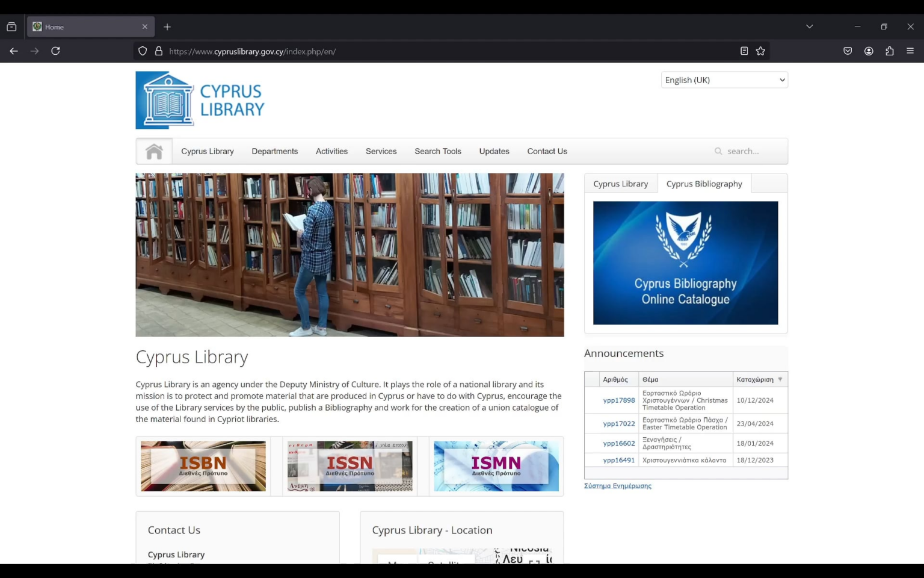924x578 pixels.
Task: Open announcement ypp16491
Action: [x=619, y=460]
